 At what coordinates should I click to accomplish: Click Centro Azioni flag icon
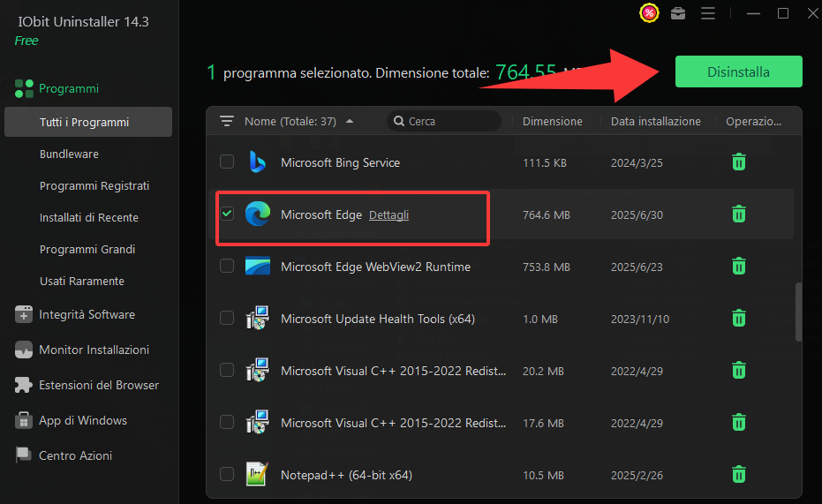(24, 455)
